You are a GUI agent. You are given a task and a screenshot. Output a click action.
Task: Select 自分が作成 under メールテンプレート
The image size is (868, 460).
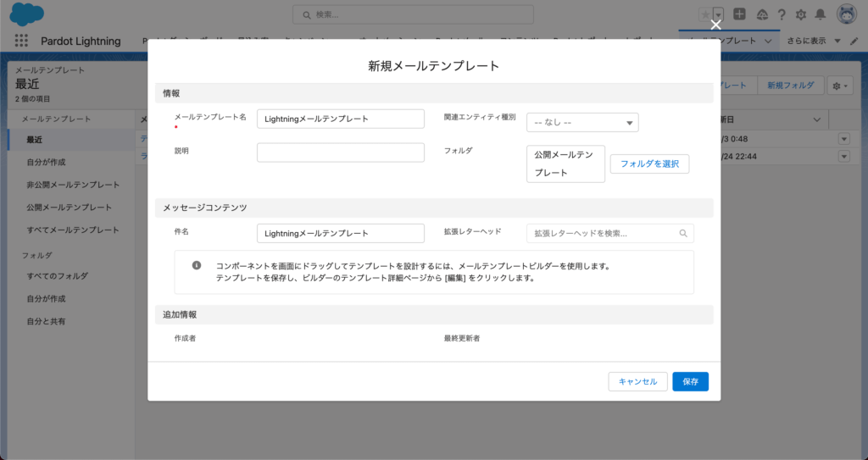[46, 162]
